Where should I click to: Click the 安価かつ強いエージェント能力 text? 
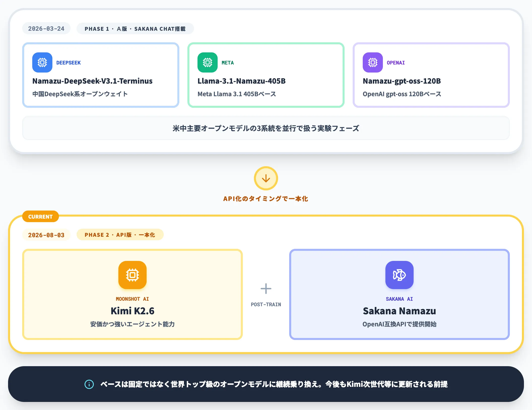click(132, 324)
